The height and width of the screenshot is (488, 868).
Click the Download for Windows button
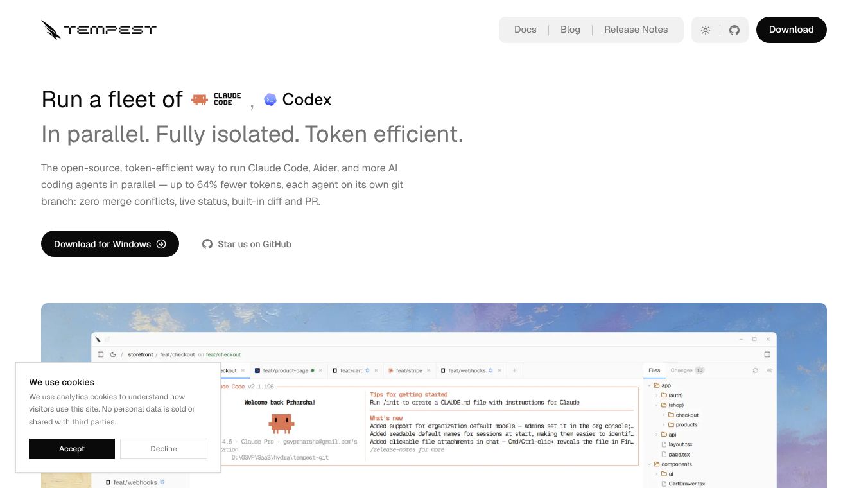pyautogui.click(x=110, y=244)
